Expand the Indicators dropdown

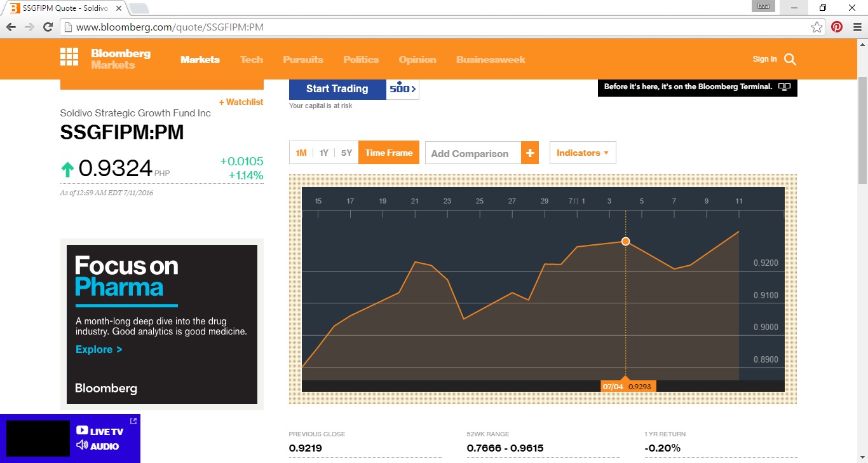(x=583, y=153)
